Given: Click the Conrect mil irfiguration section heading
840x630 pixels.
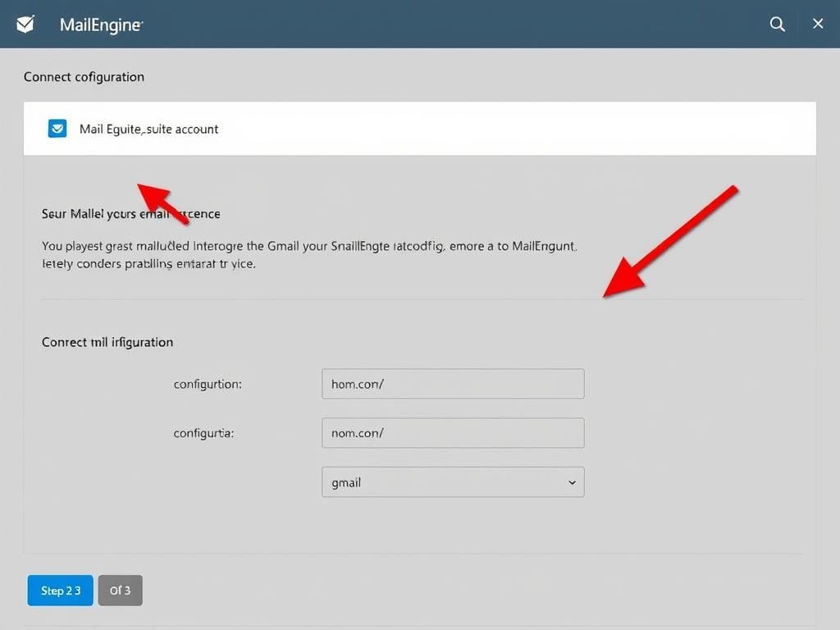Looking at the screenshot, I should [x=107, y=342].
